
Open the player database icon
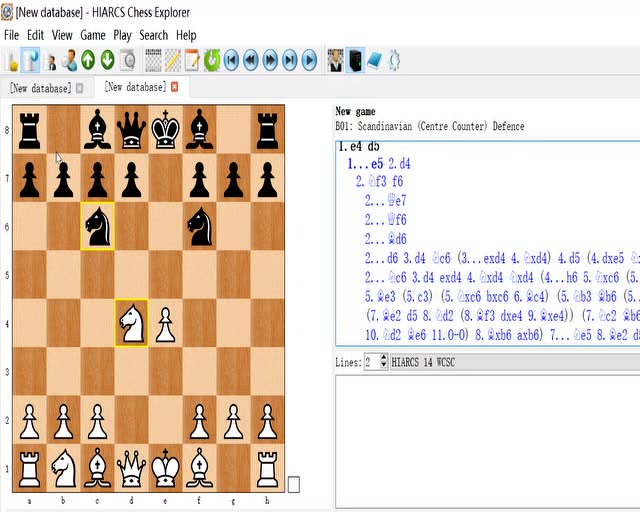(51, 61)
